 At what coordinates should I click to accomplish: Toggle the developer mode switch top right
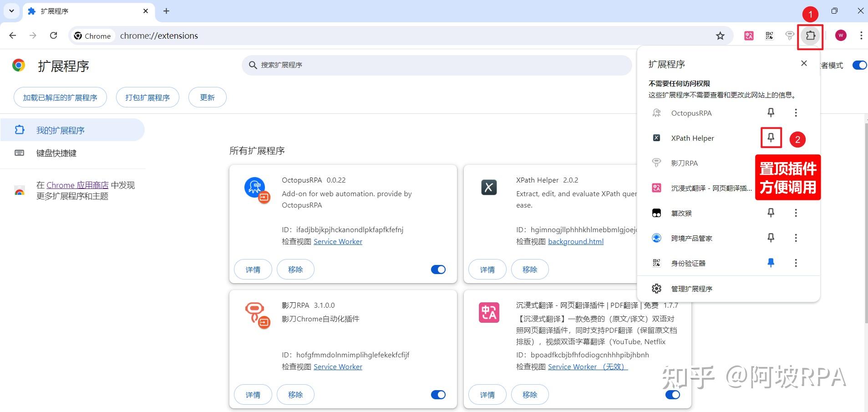(x=858, y=65)
